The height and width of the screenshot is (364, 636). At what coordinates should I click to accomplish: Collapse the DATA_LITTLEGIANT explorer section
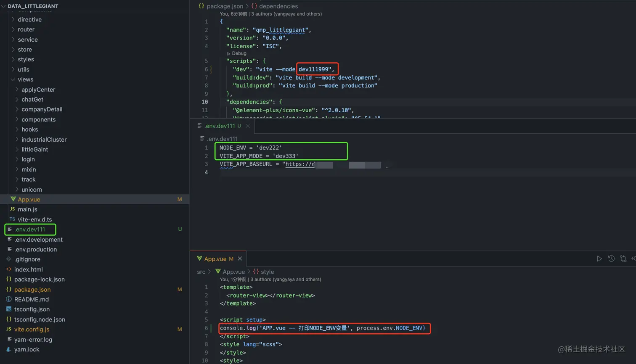(4, 6)
